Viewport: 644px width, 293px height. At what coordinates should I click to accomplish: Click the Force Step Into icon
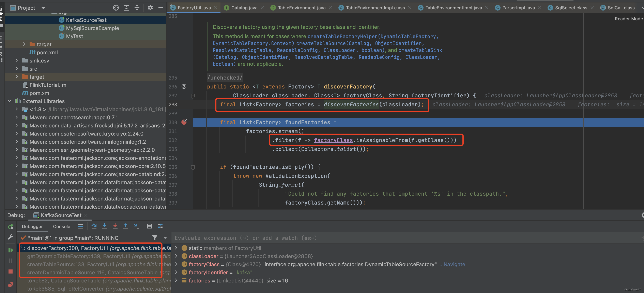click(115, 226)
